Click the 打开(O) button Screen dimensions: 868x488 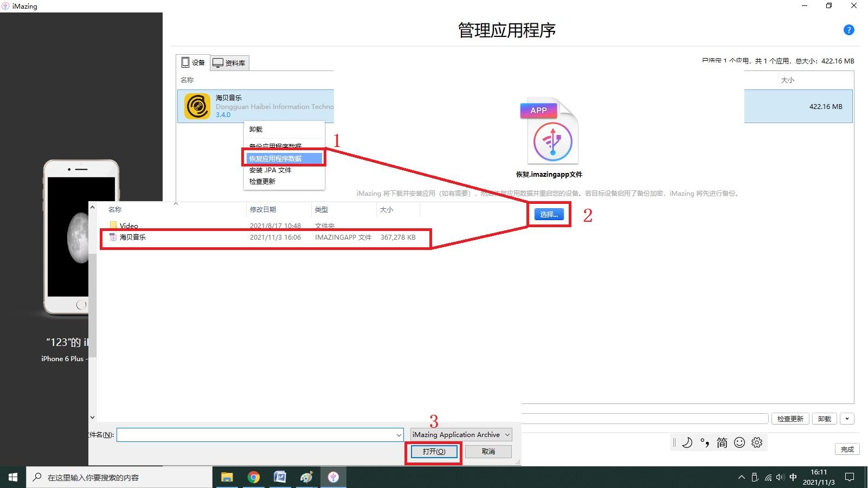click(x=434, y=452)
